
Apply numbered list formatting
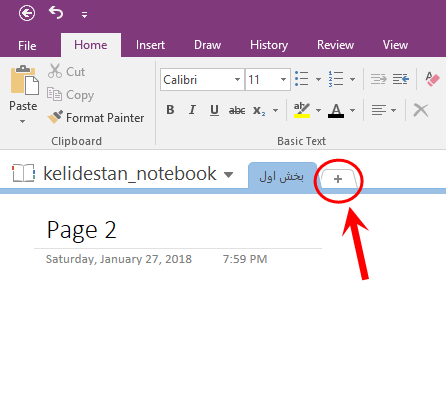[336, 79]
